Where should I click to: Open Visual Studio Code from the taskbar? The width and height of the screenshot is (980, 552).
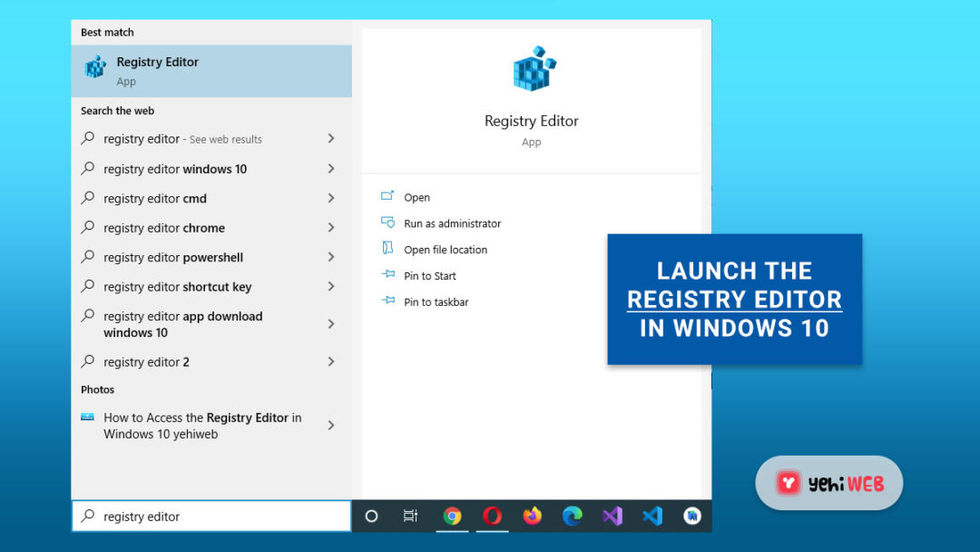tap(652, 516)
